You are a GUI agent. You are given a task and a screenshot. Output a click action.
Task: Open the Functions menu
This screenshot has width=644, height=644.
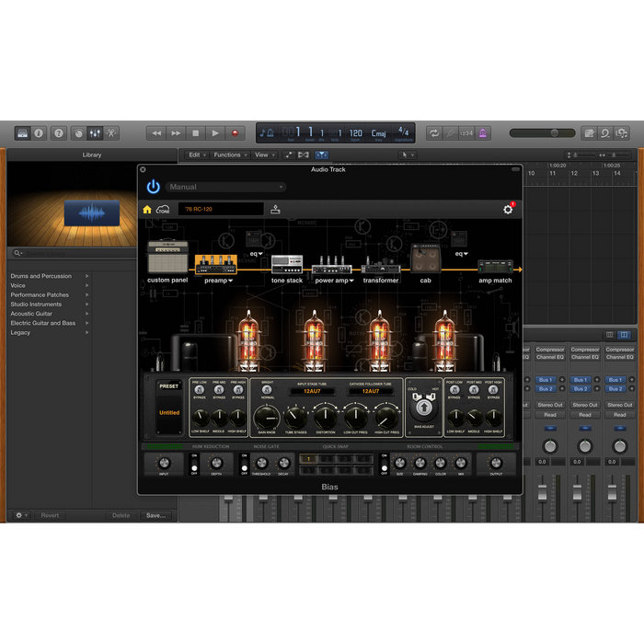[x=229, y=155]
